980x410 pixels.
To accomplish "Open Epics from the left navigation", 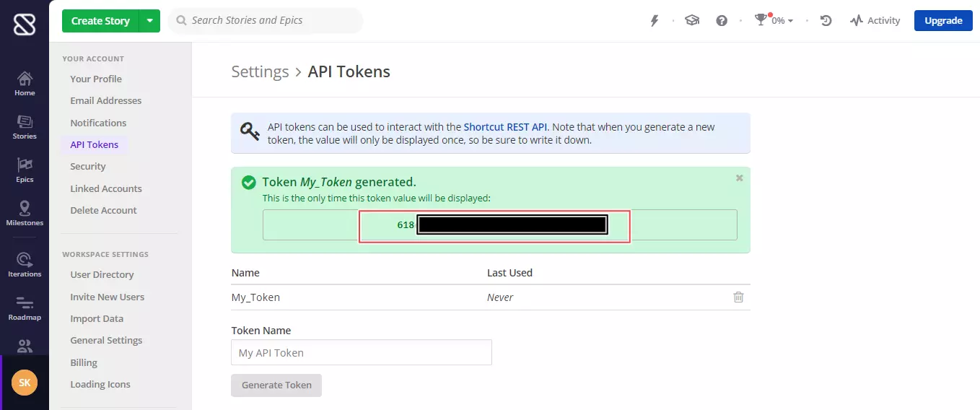I will (x=25, y=170).
